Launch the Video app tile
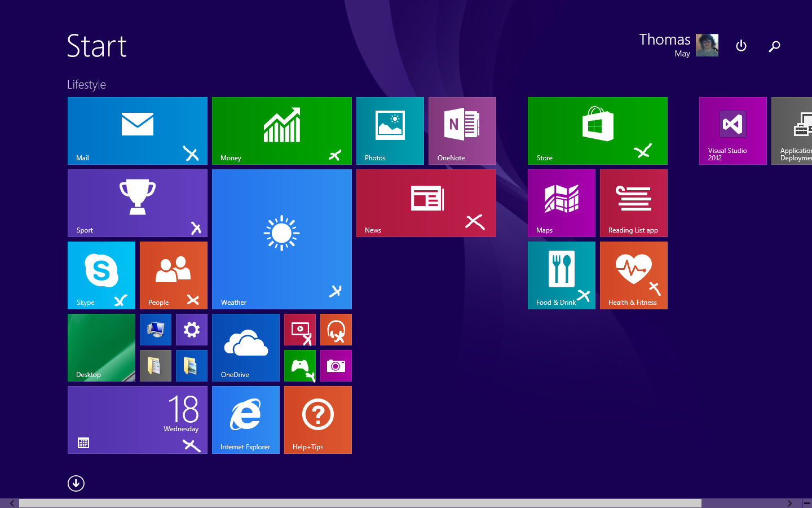Screen dimensions: 812x508 coord(300,330)
